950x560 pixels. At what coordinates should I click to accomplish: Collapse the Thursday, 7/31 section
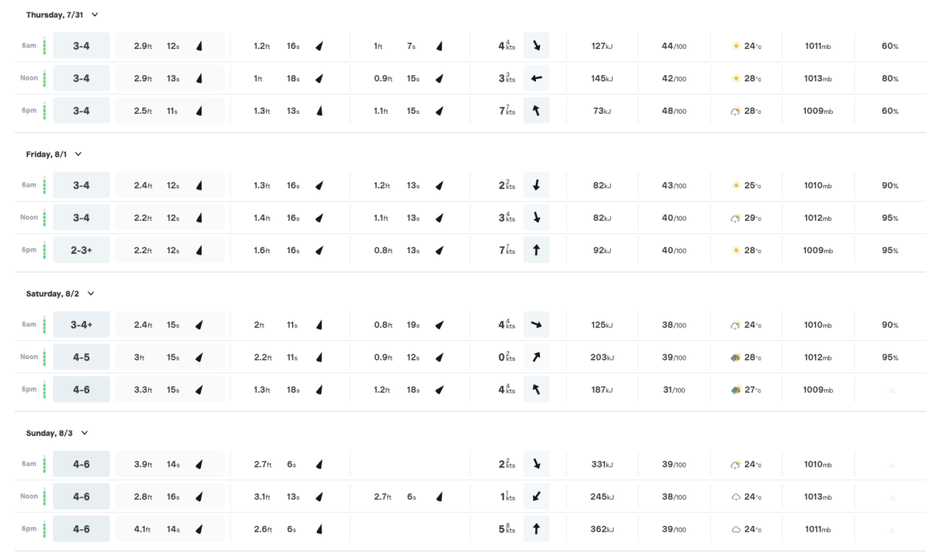coord(95,15)
